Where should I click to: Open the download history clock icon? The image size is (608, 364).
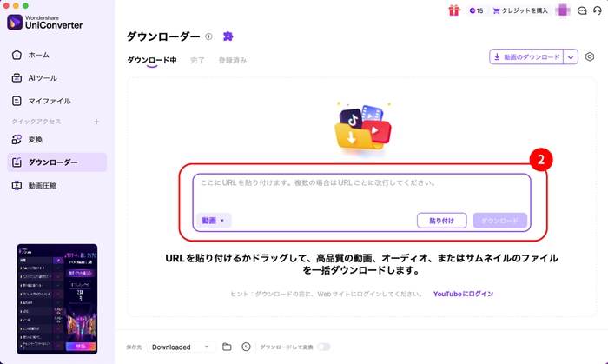(x=246, y=347)
